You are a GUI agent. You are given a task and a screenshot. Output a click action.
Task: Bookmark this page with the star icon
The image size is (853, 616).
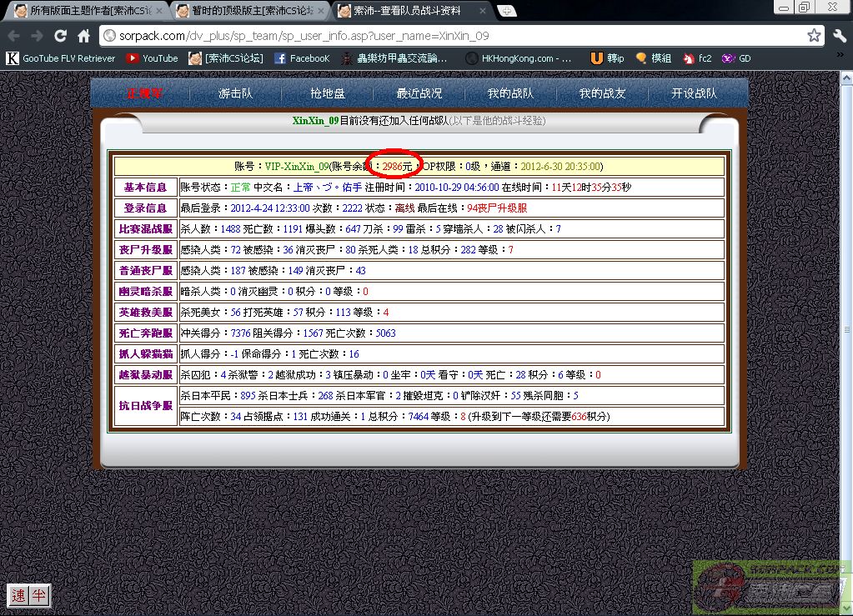pyautogui.click(x=814, y=36)
